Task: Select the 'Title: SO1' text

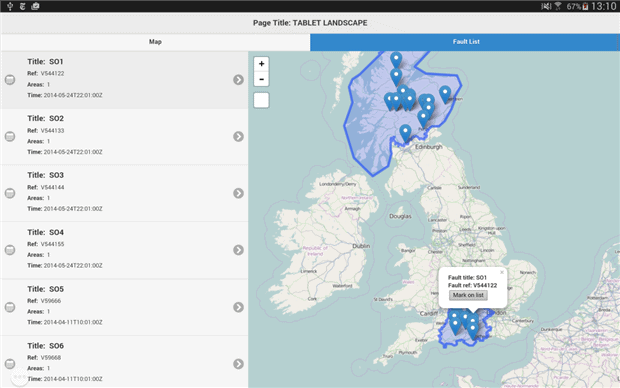Action: coord(45,62)
